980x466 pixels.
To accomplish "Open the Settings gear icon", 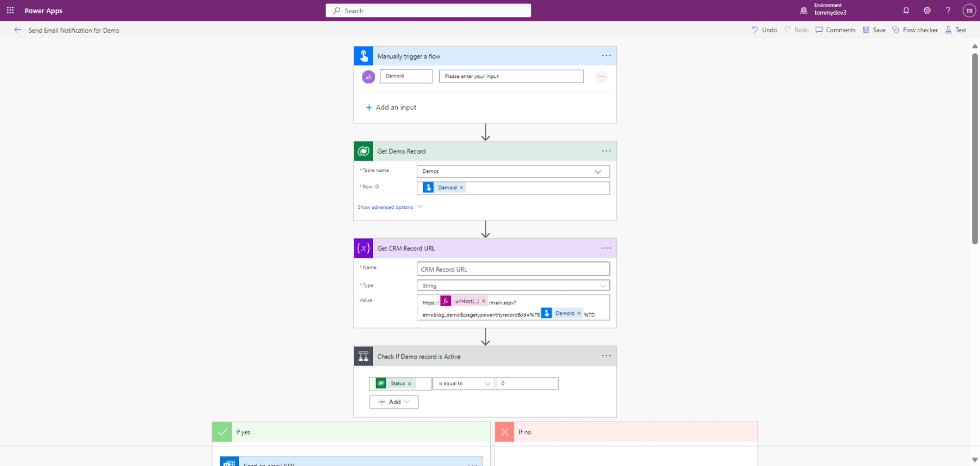I will 927,10.
